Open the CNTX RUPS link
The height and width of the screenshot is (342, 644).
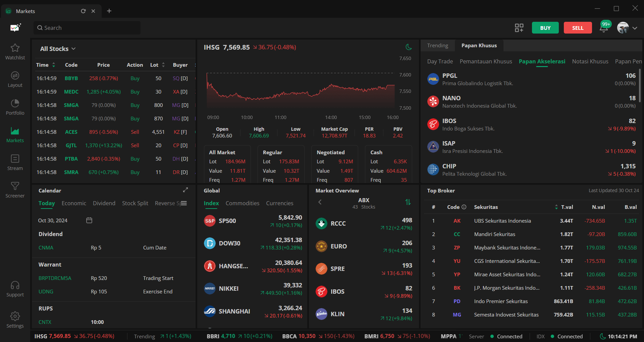coord(45,322)
